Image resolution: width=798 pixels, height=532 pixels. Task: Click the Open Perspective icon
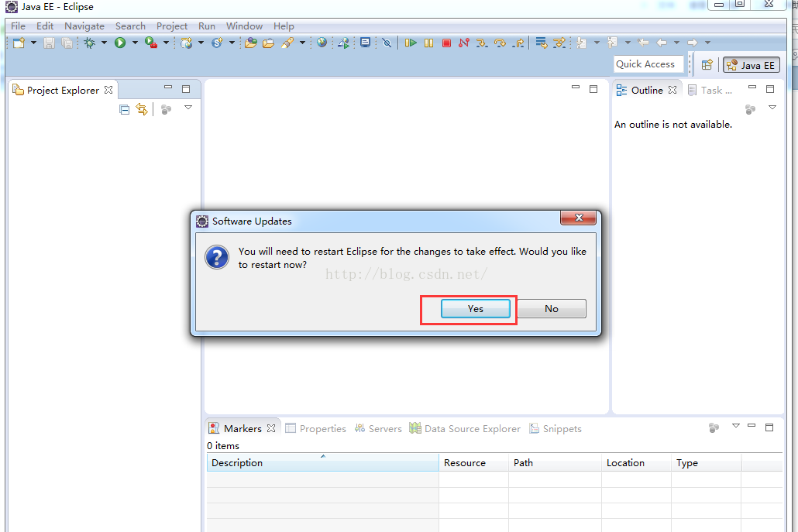[707, 64]
